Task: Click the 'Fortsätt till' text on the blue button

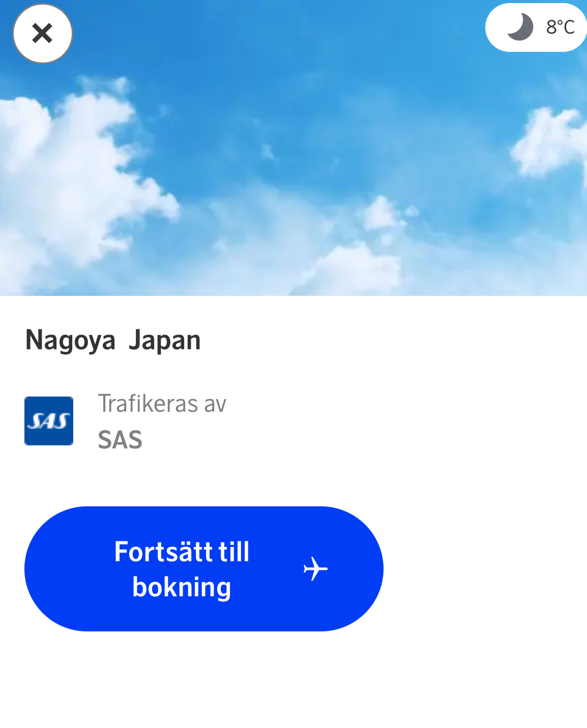Action: pyautogui.click(x=182, y=552)
